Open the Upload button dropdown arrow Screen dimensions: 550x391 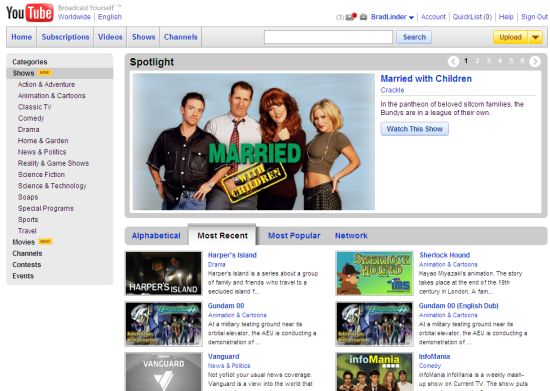point(536,37)
